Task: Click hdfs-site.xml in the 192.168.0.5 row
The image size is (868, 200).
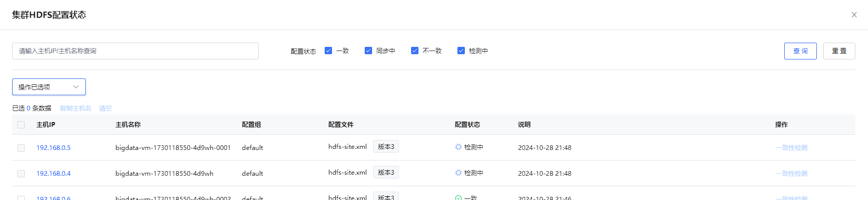Action: tap(347, 147)
